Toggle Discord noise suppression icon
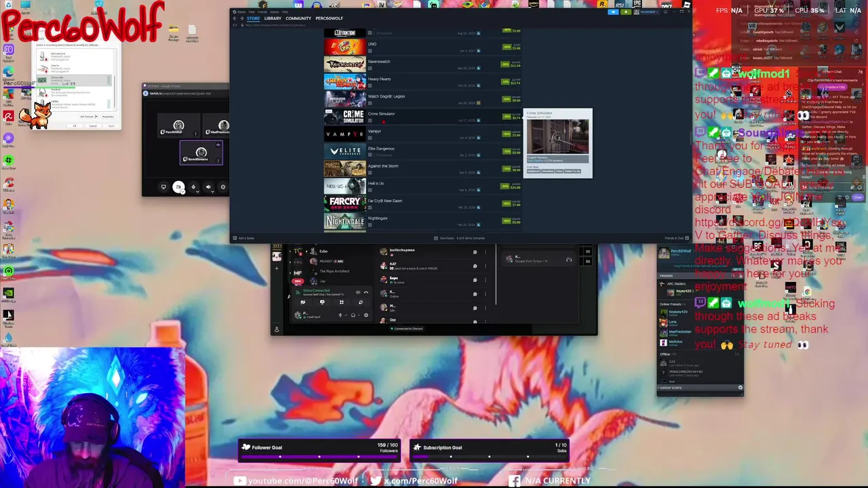 pos(358,292)
